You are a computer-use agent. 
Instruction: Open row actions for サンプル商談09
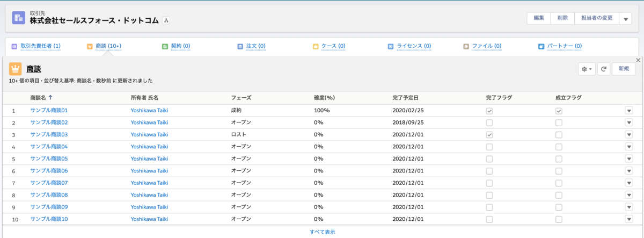629,207
